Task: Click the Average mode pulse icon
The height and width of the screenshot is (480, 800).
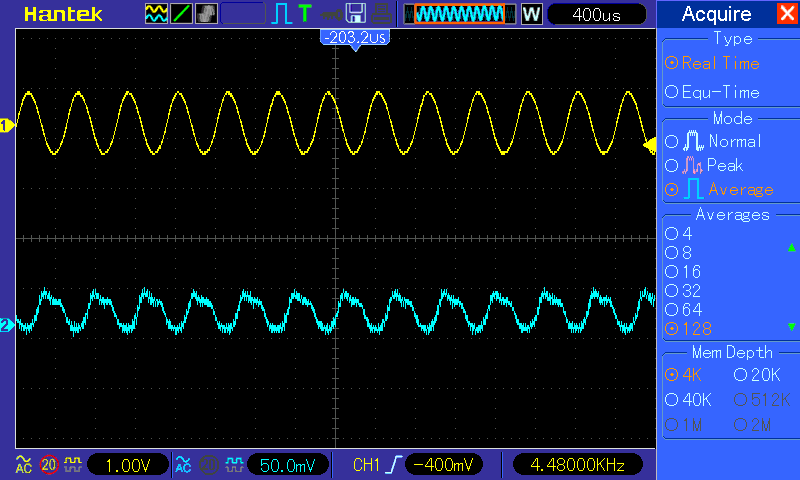Action: (693, 189)
